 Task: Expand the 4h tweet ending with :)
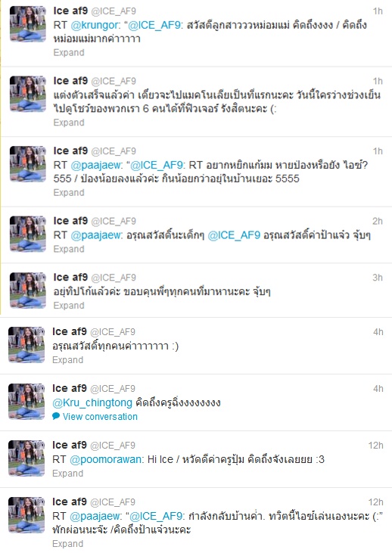pos(68,360)
